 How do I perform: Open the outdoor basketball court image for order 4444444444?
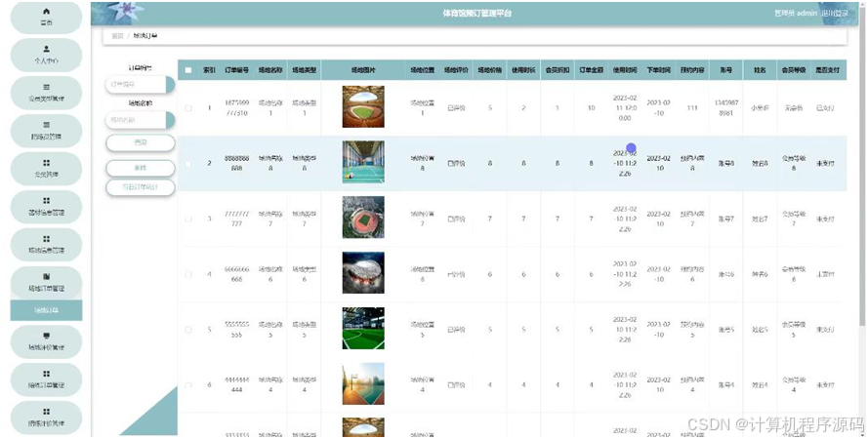pyautogui.click(x=363, y=383)
